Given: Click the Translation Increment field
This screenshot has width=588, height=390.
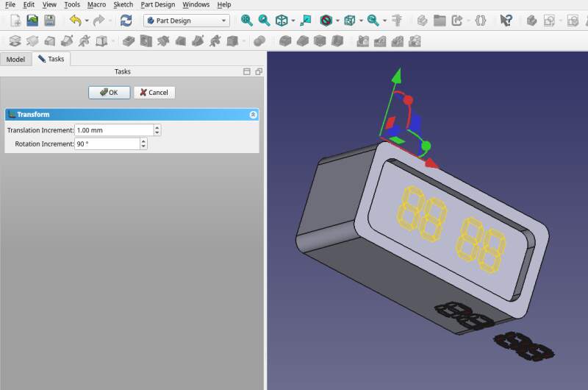Looking at the screenshot, I should [114, 130].
